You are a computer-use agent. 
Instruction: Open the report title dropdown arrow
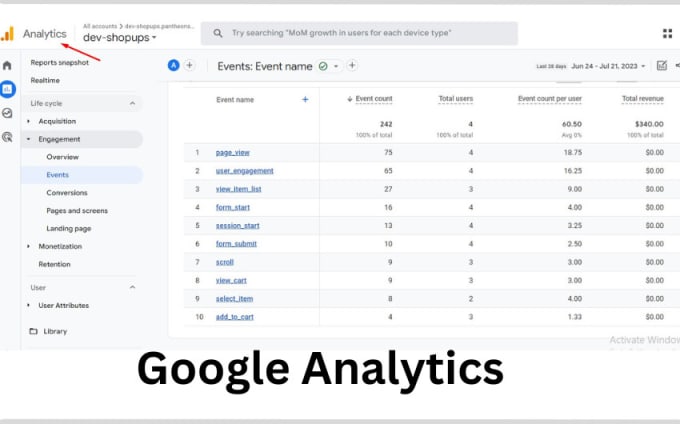pyautogui.click(x=336, y=66)
